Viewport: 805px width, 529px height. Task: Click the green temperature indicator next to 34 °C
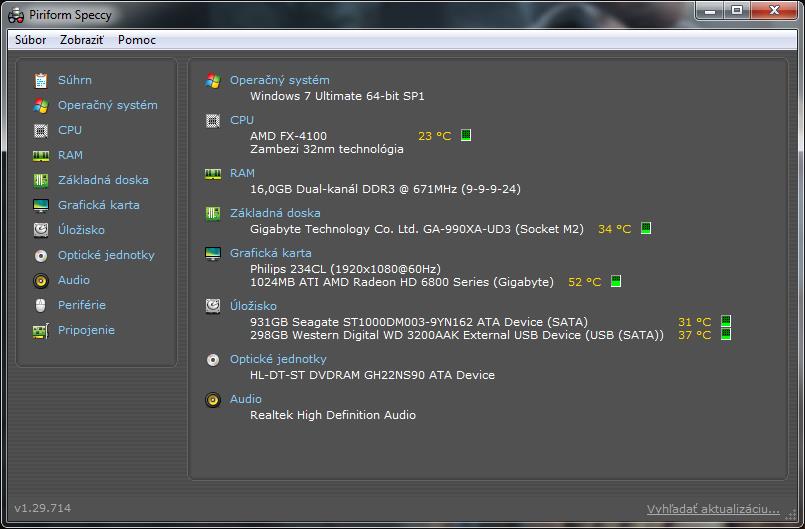click(x=646, y=228)
